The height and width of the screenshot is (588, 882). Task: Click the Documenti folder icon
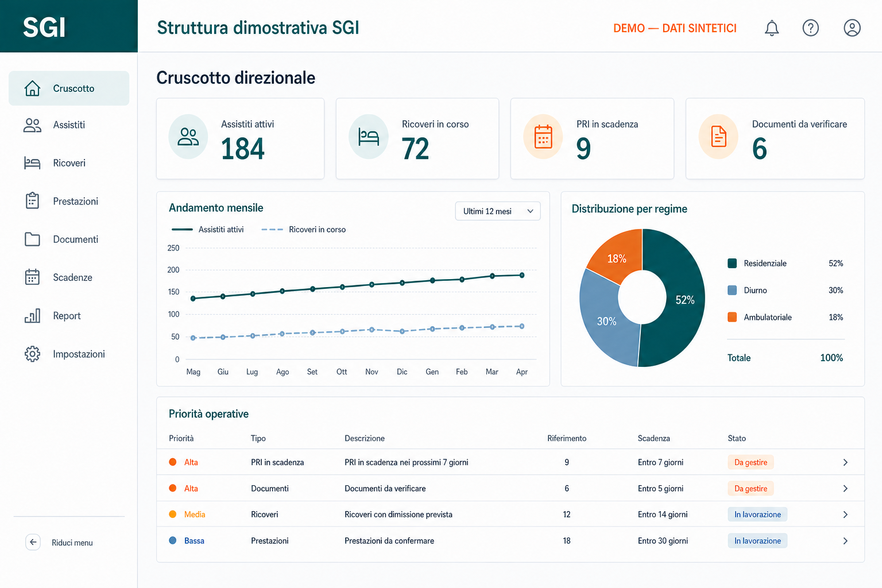[32, 239]
